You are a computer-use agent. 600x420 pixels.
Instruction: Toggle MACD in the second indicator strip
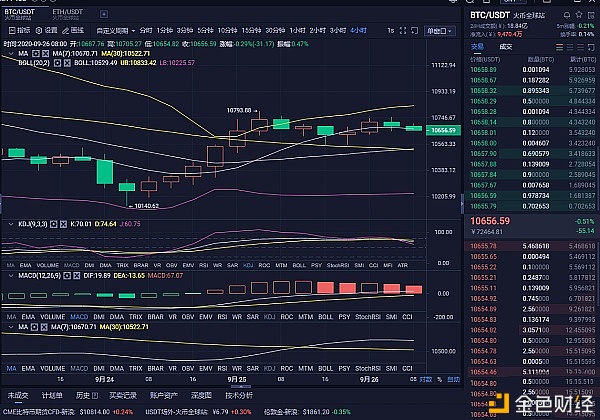pyautogui.click(x=79, y=317)
